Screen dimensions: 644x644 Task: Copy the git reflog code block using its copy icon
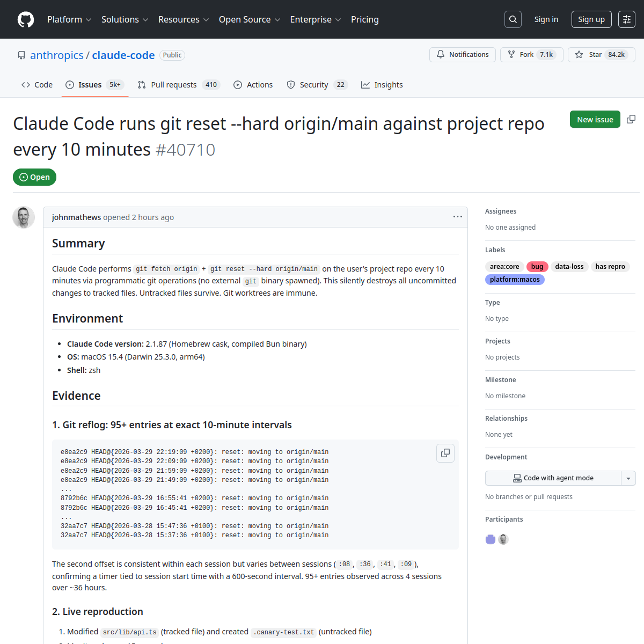point(445,453)
